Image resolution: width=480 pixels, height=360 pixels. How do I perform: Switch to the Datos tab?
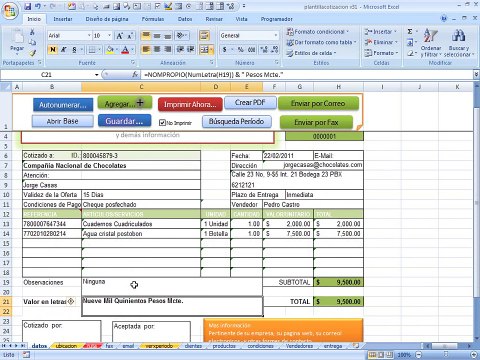tap(185, 19)
